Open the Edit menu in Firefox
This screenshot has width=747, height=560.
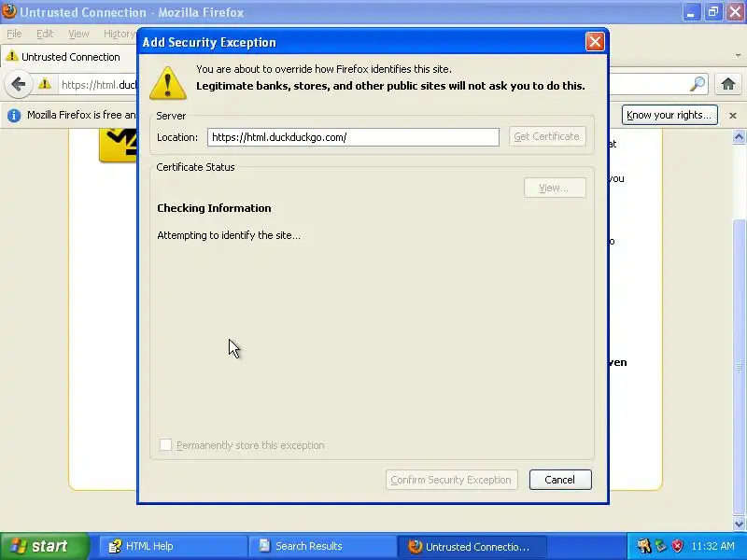pos(45,34)
